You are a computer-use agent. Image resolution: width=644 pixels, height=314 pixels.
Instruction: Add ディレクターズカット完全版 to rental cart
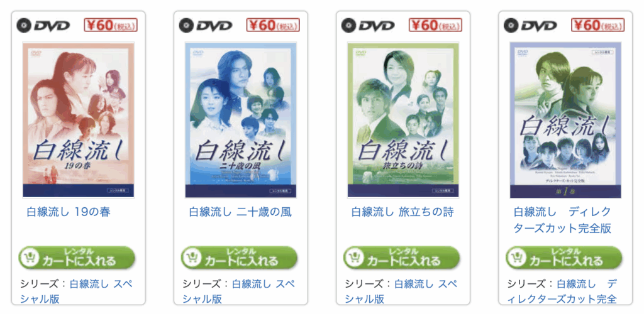click(564, 257)
